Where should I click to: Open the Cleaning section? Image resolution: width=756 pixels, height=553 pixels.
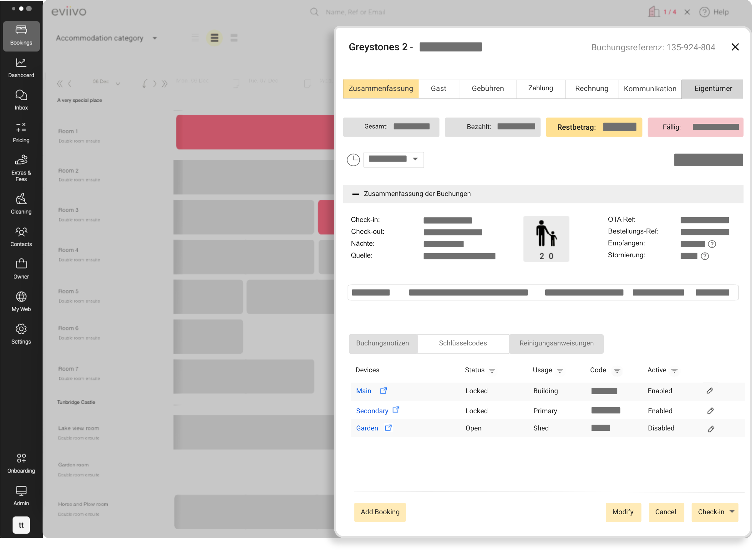point(21,204)
